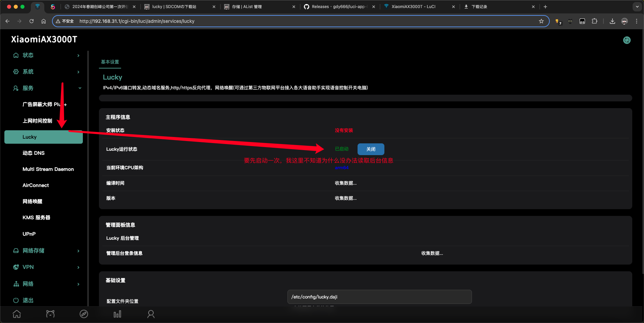Viewport: 644px width, 323px height.
Task: Open 上网时间控制 menu item
Action: tap(37, 121)
